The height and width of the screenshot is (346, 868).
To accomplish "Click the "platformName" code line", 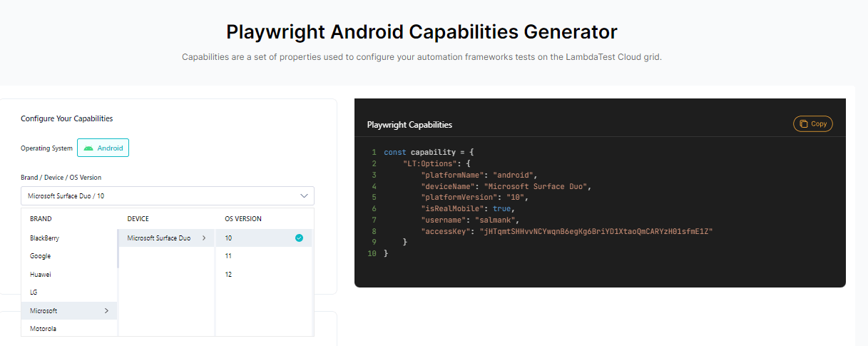I will [479, 175].
